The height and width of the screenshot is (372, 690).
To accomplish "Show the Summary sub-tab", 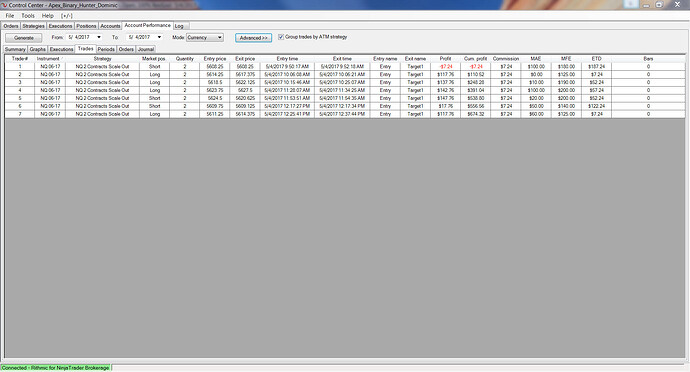I will tap(15, 49).
